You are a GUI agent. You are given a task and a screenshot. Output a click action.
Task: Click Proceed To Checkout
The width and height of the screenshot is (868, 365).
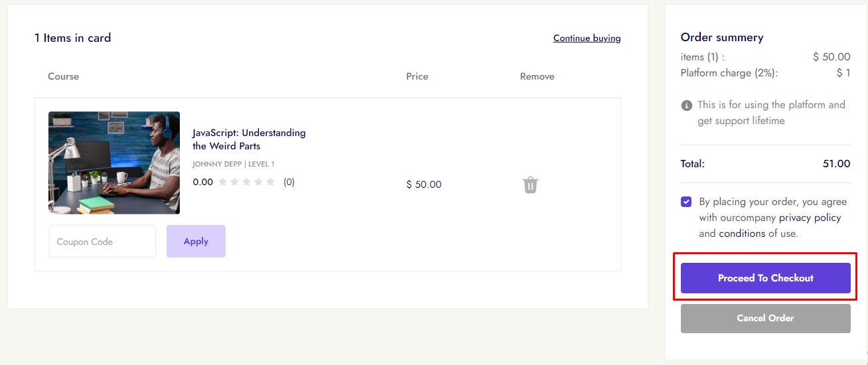(765, 278)
